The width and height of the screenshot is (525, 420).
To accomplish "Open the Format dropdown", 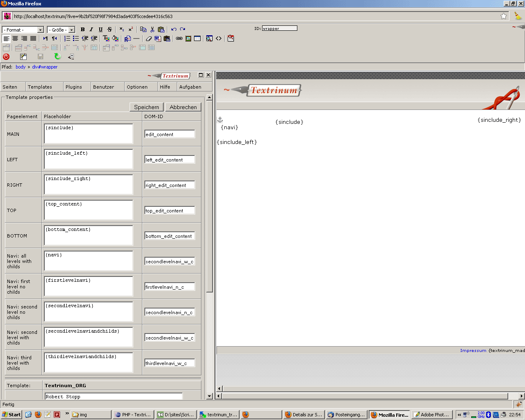I will [x=23, y=30].
